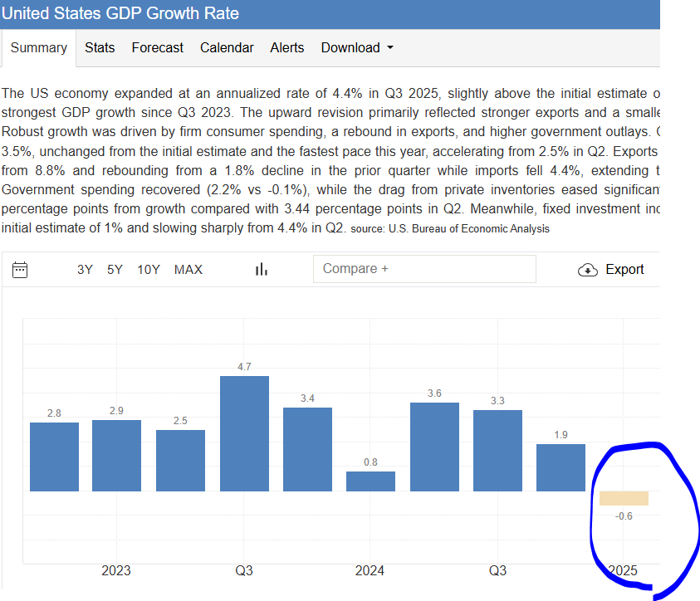Viewport: 700px width, 601px height.
Task: Select the 5Y time range
Action: [x=115, y=270]
